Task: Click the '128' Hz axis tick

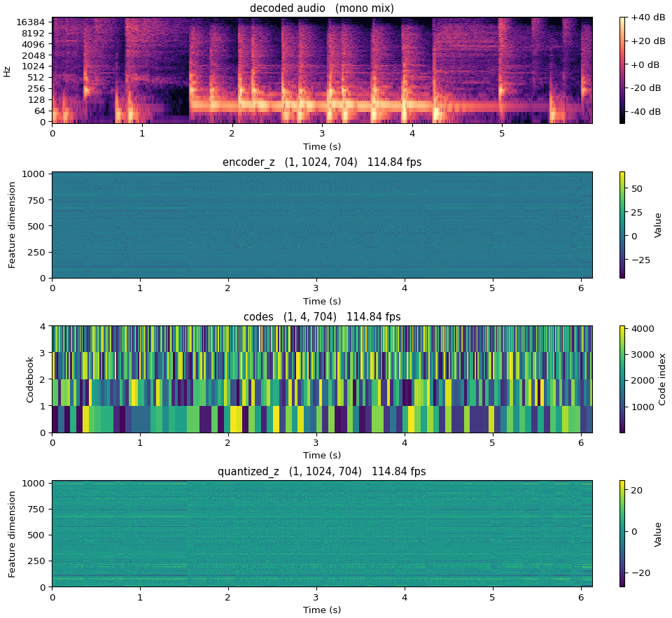Action: [x=37, y=100]
